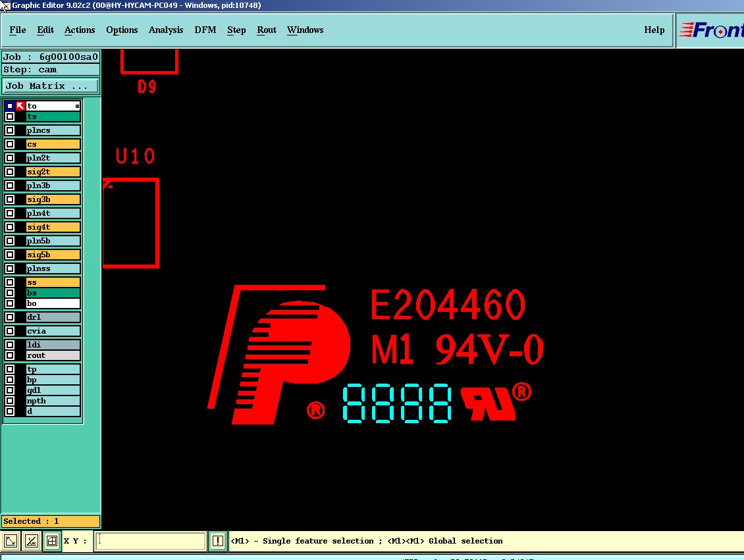
Task: Select the 'cs' layer name
Action: pos(53,143)
